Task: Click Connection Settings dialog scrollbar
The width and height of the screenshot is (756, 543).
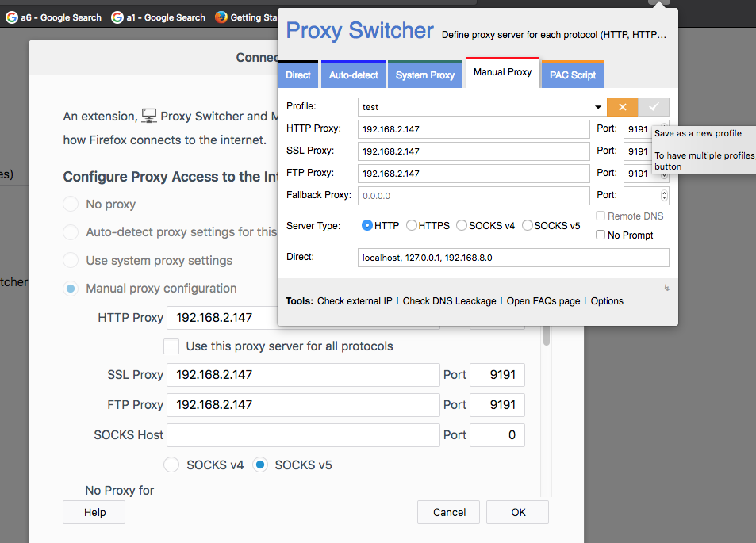Action: point(547,336)
